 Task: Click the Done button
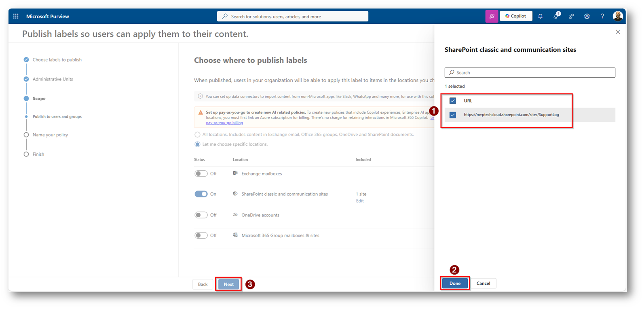click(455, 283)
